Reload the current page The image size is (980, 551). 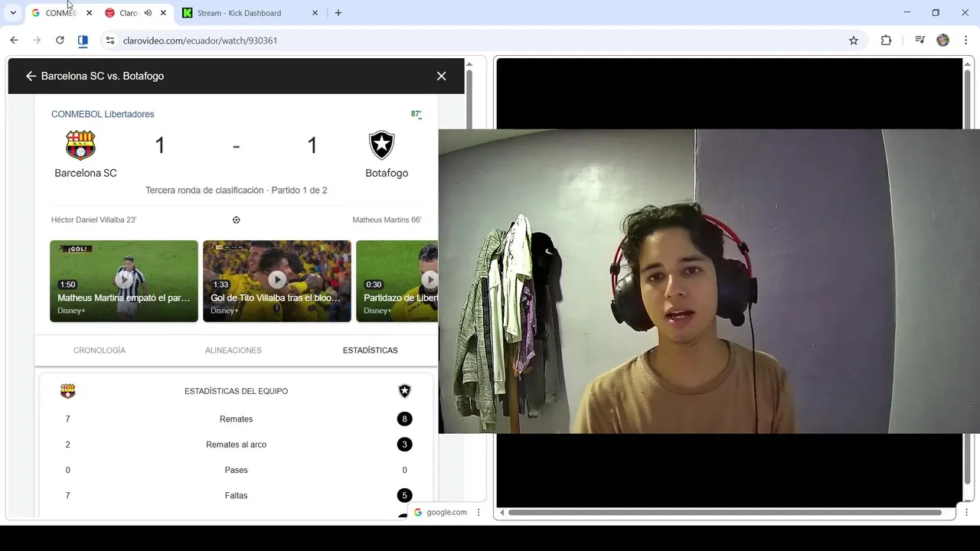(60, 41)
